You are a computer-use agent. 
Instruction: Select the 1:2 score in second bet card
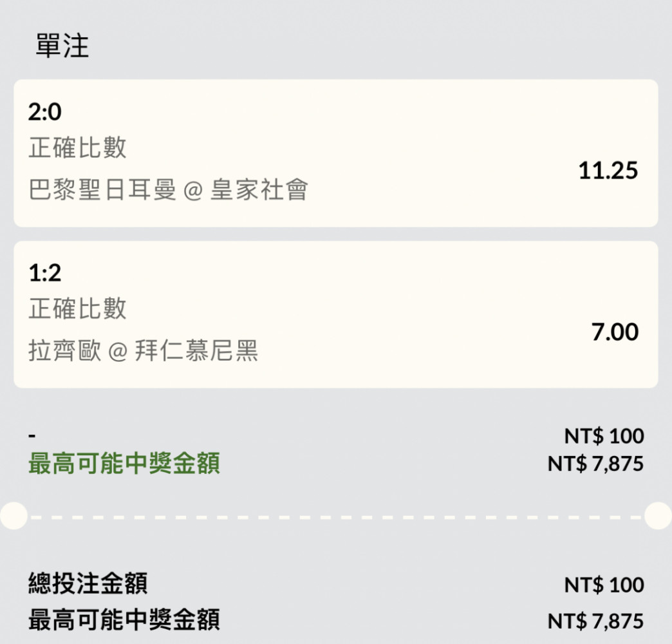point(45,272)
